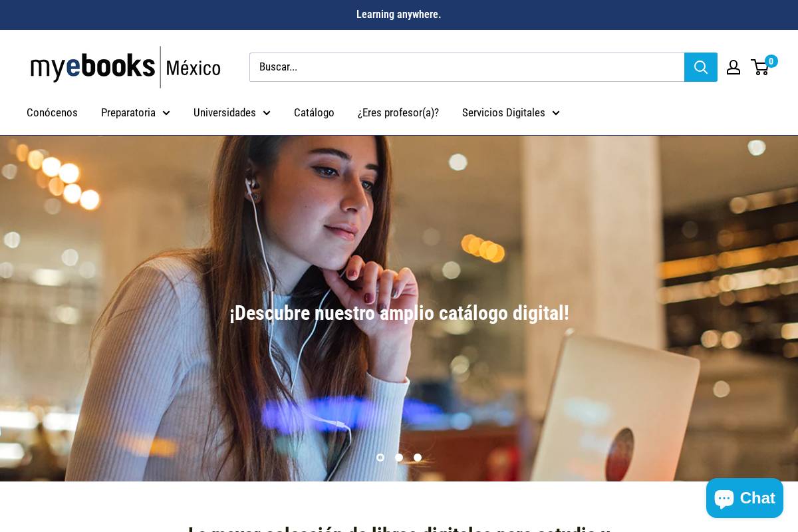Viewport: 798px width, 532px height.
Task: Open the user account icon
Action: (x=733, y=67)
